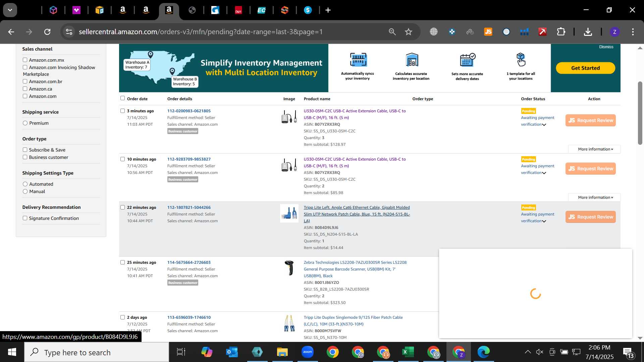Open Chrome downloads icon

point(588,32)
